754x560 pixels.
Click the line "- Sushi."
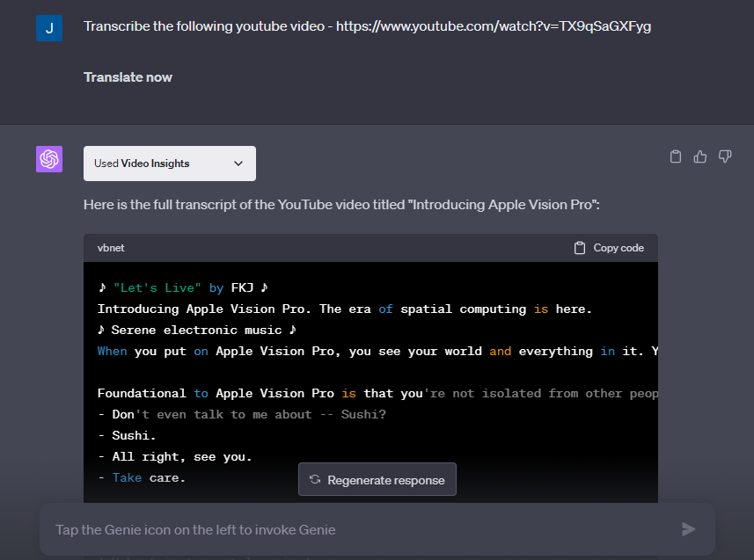pos(127,435)
